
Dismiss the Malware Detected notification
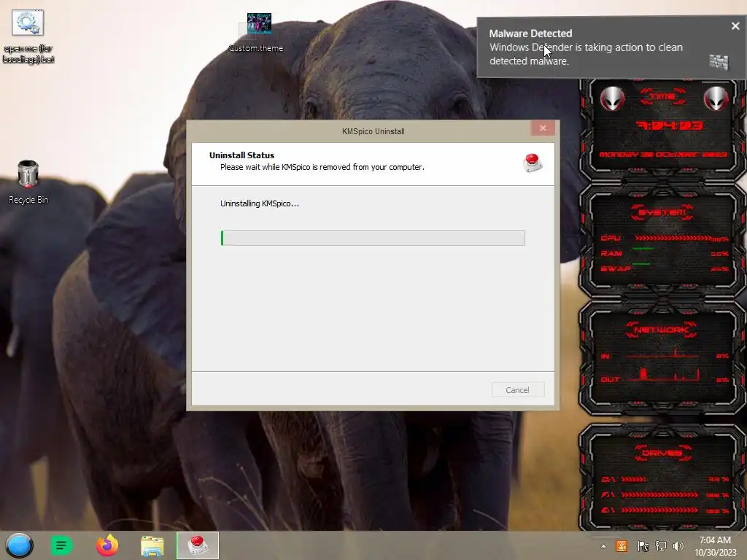pos(735,26)
